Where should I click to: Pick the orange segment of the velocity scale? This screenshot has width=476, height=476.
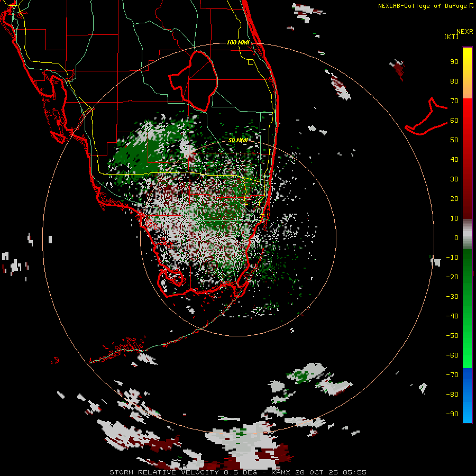[467, 89]
